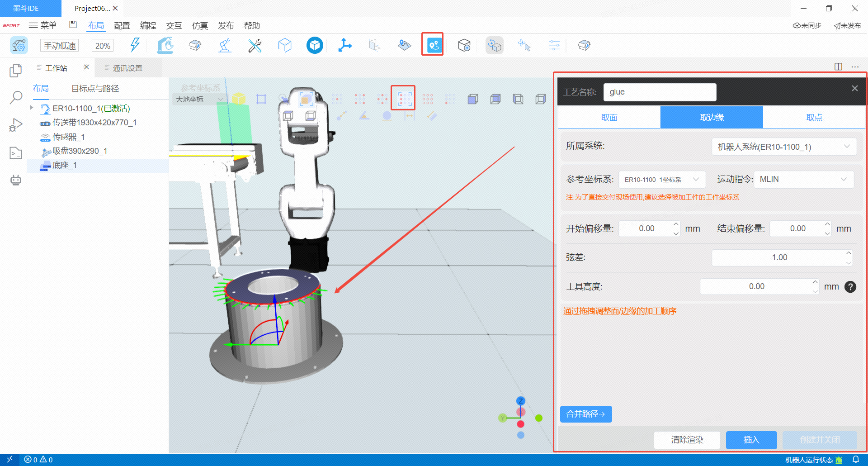Click the 插入 button
The width and height of the screenshot is (868, 466).
[751, 439]
